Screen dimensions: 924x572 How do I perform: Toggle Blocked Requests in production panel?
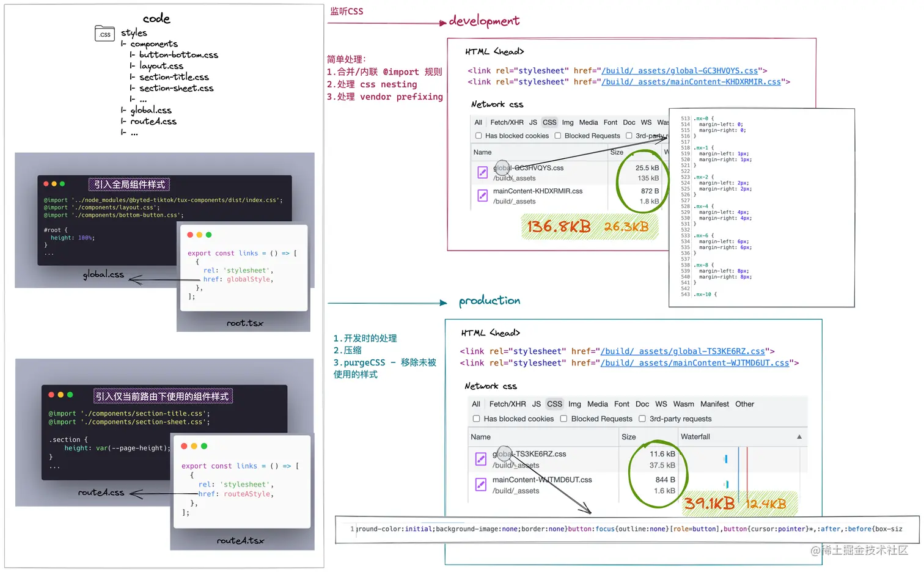point(564,419)
